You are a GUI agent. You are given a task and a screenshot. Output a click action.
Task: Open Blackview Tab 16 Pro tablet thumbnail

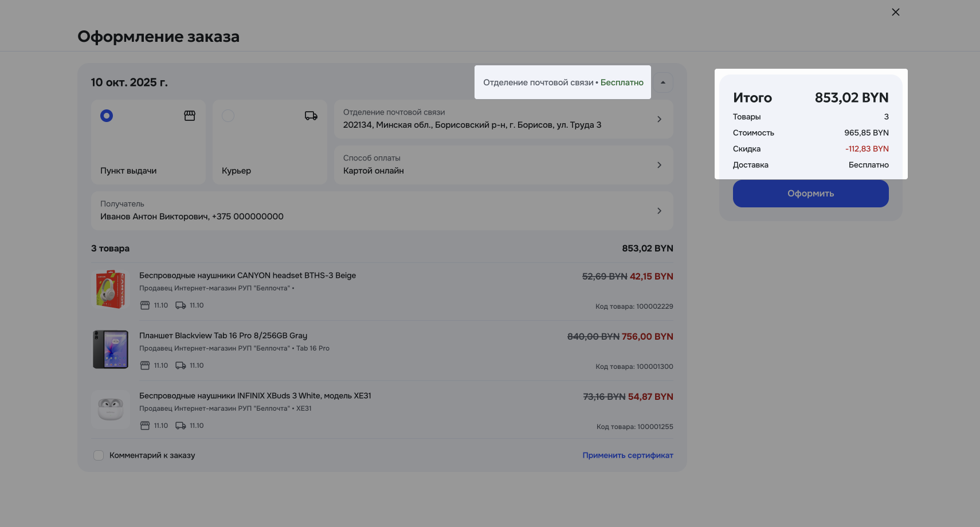(111, 349)
